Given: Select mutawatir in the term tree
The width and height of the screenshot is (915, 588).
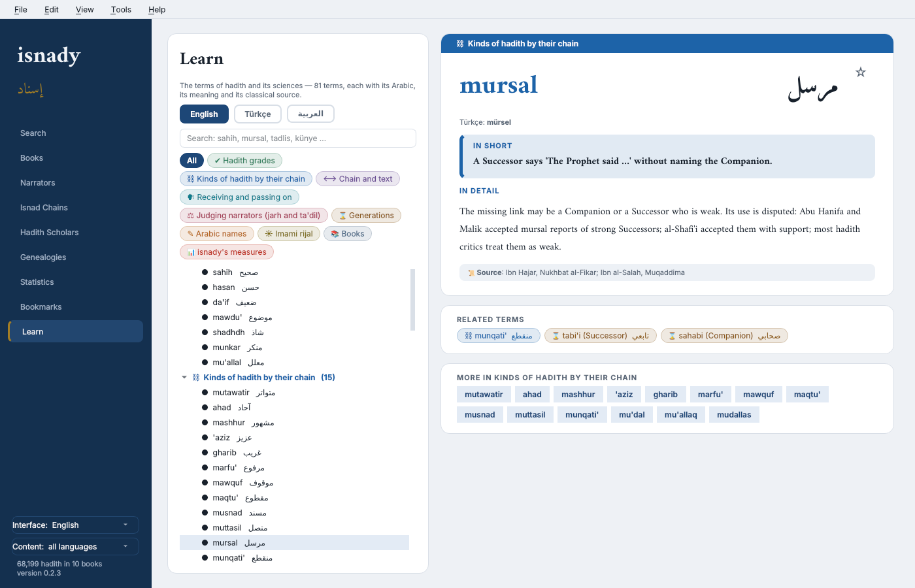Looking at the screenshot, I should point(294,393).
